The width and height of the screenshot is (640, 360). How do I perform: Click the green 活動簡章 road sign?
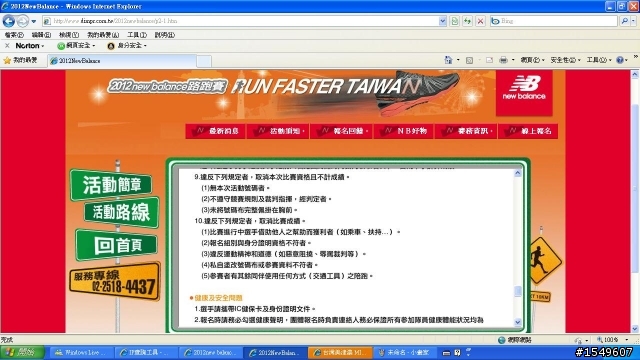pos(111,184)
